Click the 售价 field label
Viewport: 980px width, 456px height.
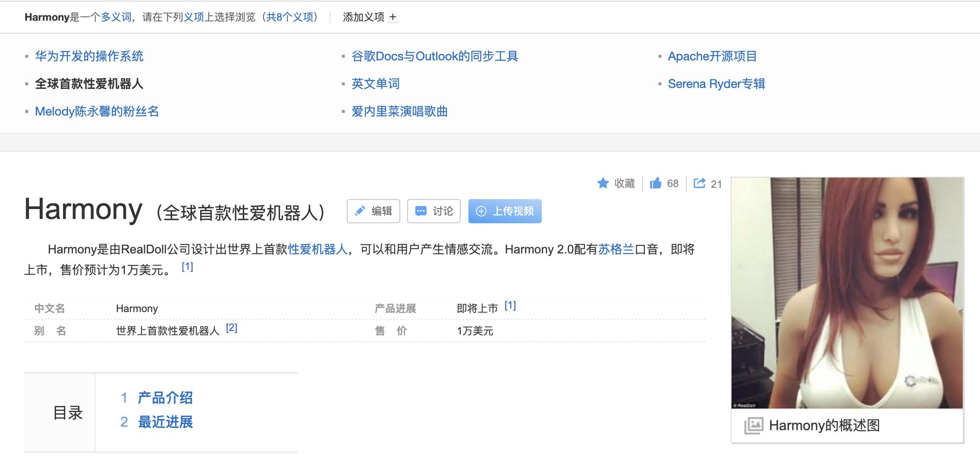391,331
